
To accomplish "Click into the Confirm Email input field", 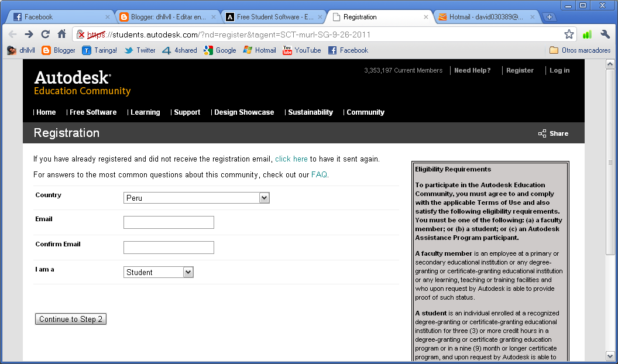I will 169,248.
